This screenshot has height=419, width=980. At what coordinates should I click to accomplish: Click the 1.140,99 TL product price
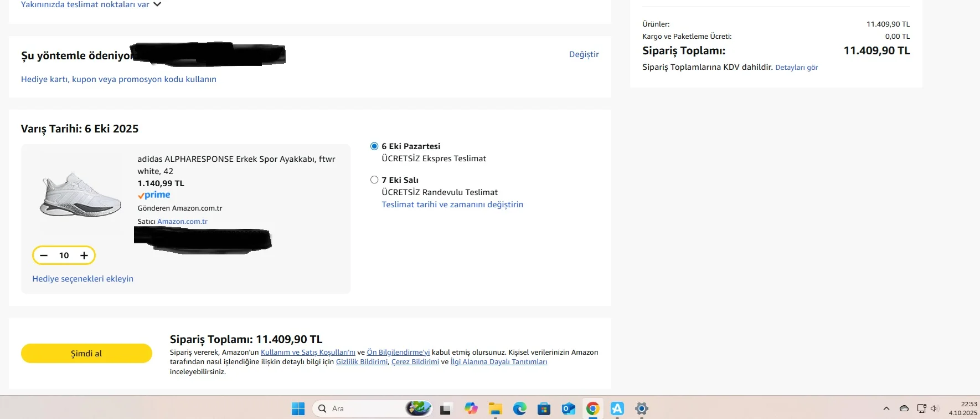tap(161, 183)
